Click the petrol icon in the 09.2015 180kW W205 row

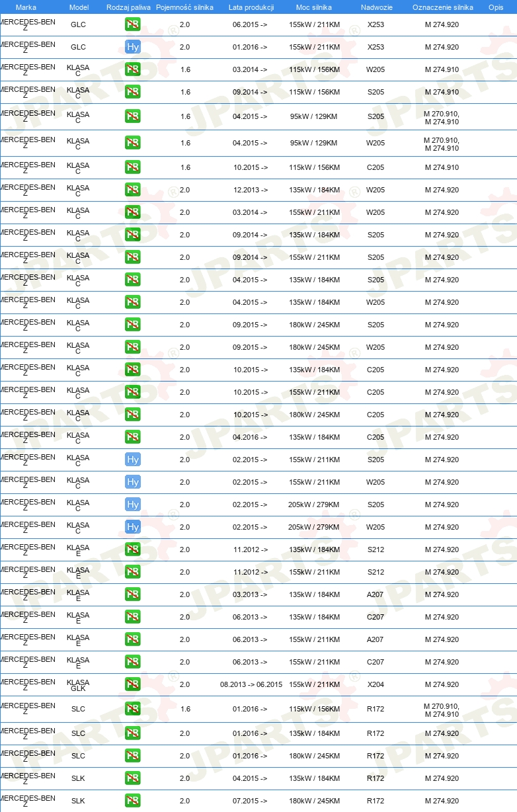click(x=132, y=348)
